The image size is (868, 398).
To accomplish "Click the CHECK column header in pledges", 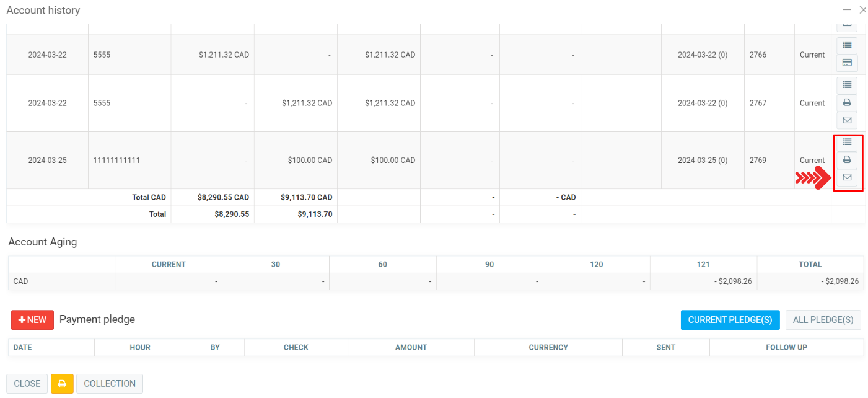I will (296, 348).
